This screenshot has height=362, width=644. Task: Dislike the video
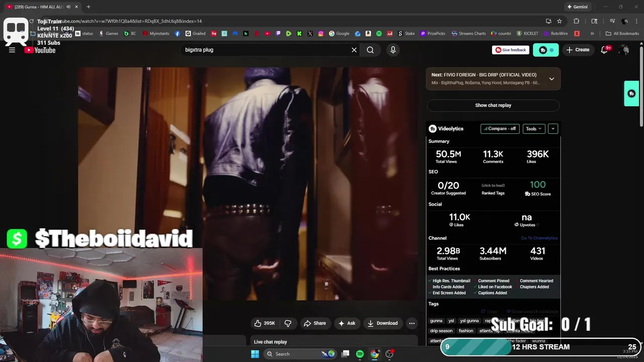[288, 323]
